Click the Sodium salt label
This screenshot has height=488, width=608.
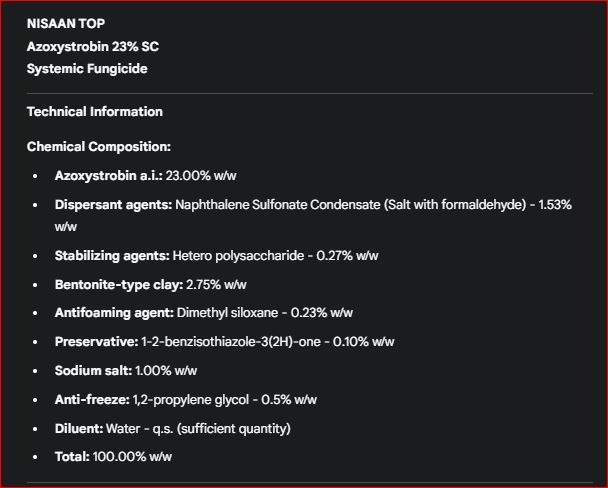92,370
